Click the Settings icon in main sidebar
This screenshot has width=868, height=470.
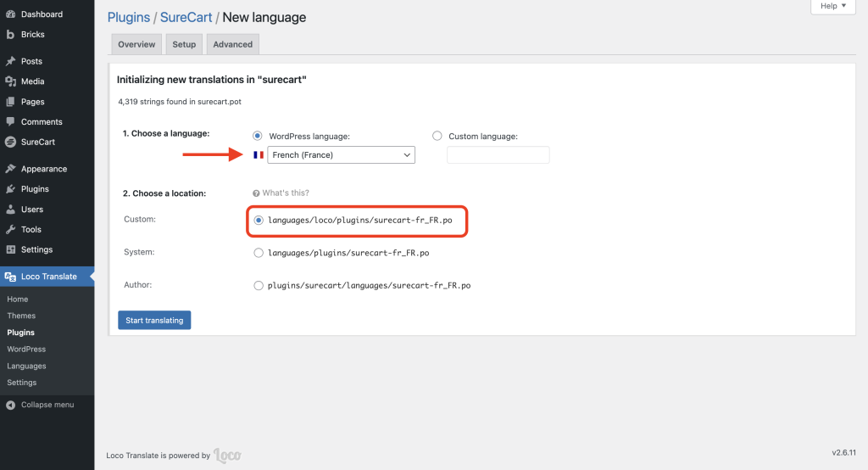[10, 249]
